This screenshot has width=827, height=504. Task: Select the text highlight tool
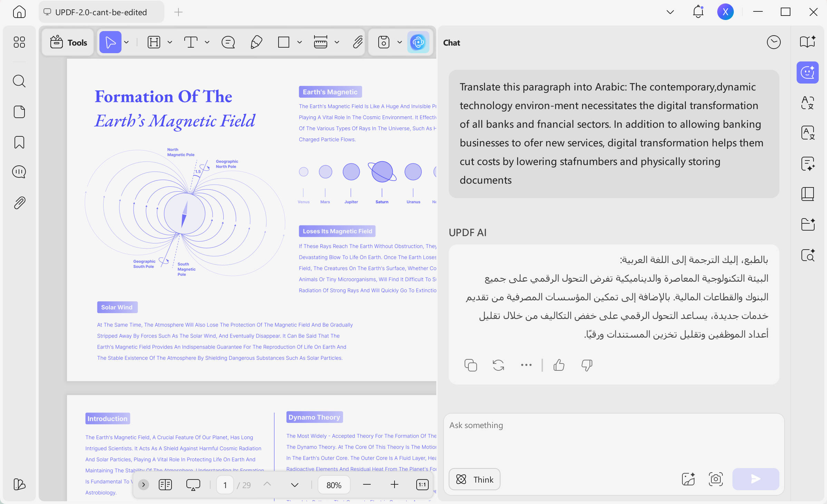[x=154, y=42]
